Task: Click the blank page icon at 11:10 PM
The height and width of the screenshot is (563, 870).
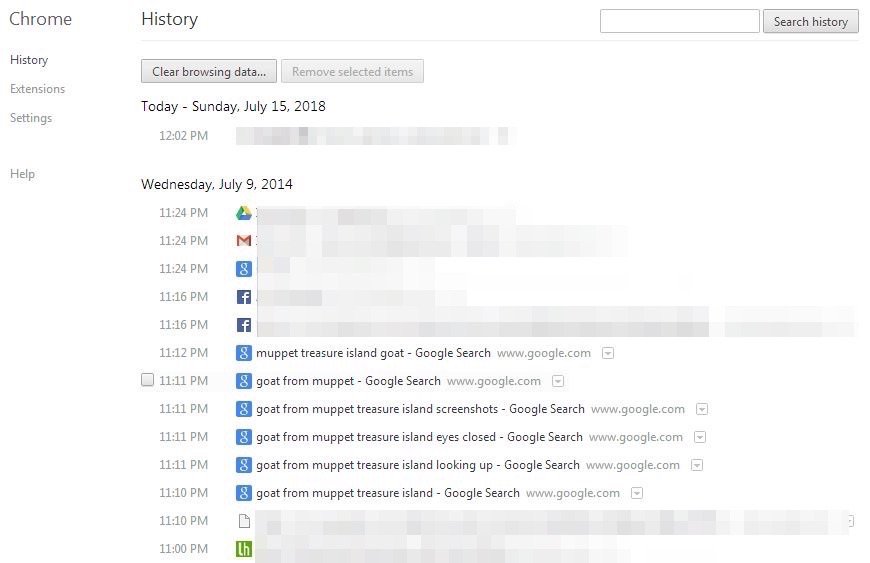Action: tap(244, 521)
